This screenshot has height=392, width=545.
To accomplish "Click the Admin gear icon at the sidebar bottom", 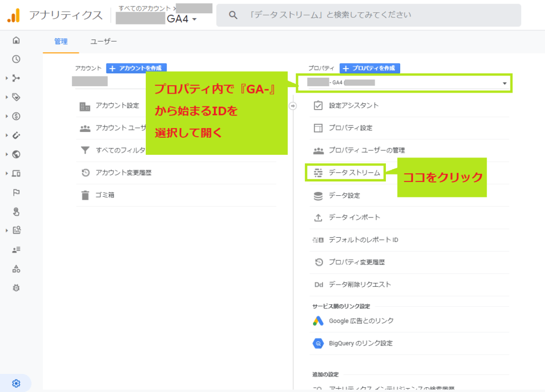I will tap(16, 383).
